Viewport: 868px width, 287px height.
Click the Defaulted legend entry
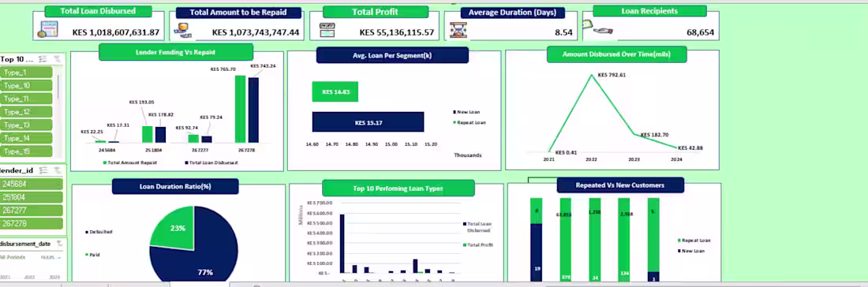[x=99, y=232]
